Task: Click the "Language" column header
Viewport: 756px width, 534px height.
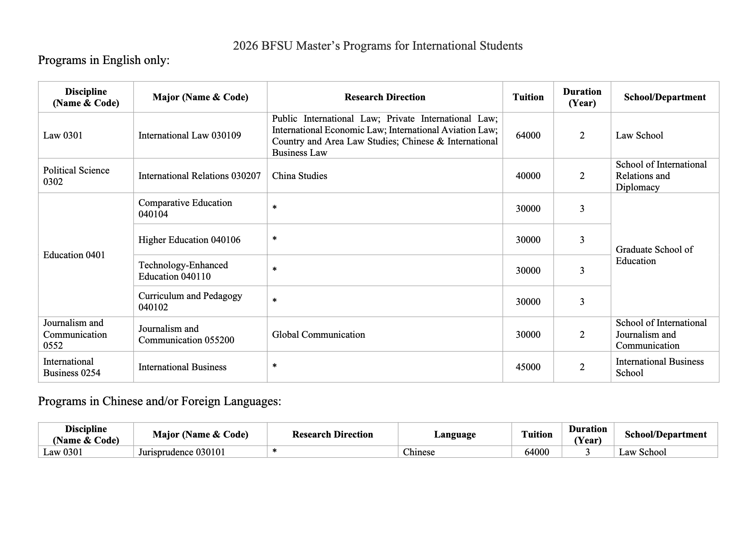Action: point(455,434)
